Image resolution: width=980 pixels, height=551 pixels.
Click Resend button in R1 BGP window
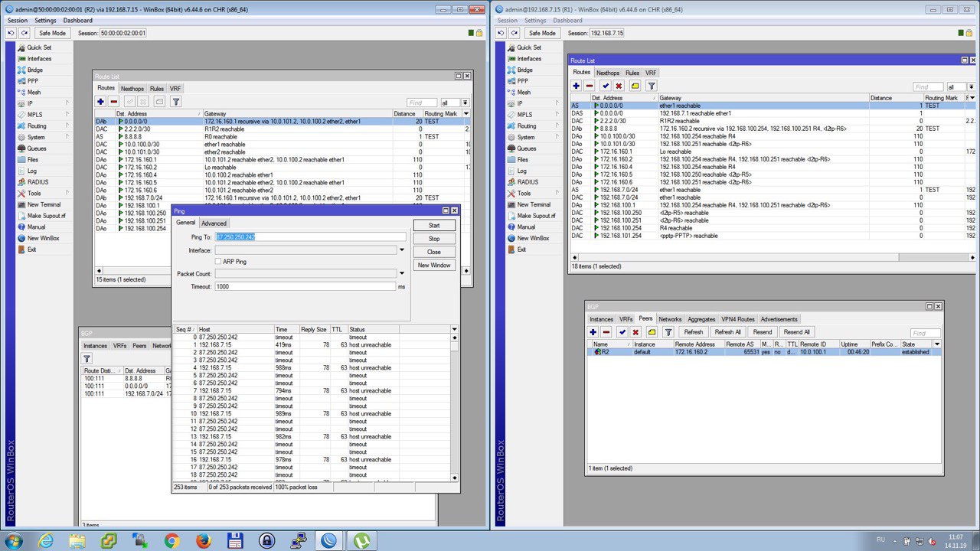click(763, 332)
